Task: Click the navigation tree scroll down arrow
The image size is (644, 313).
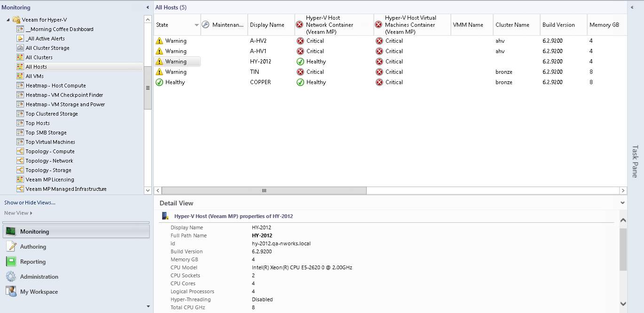Action: 148,190
